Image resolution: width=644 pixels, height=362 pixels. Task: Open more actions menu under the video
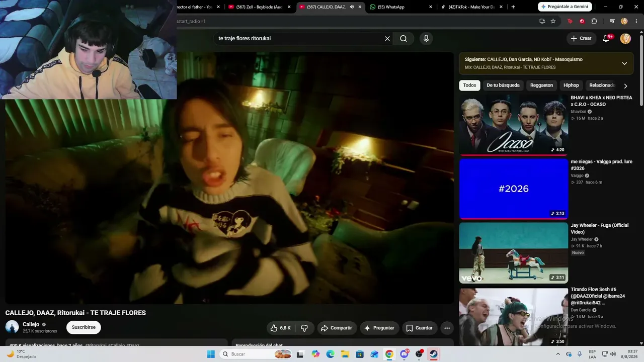tap(447, 328)
